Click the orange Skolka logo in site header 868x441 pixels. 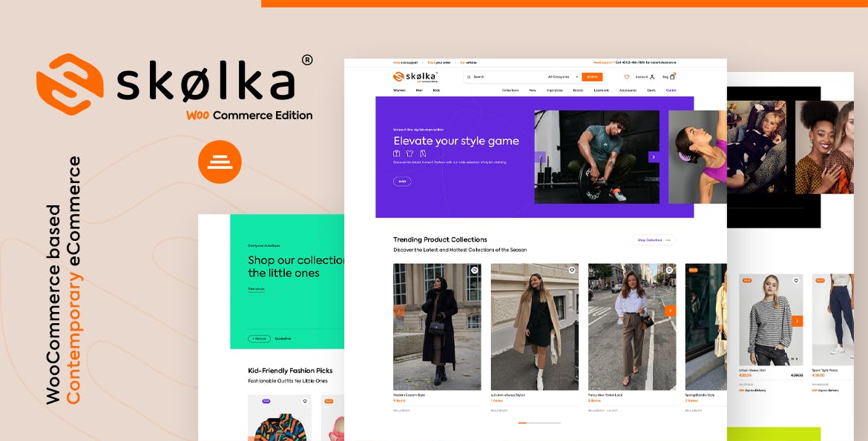[x=415, y=77]
